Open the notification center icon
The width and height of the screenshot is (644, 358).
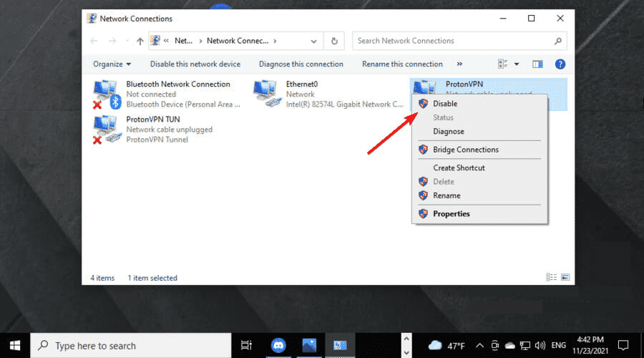[x=623, y=346]
